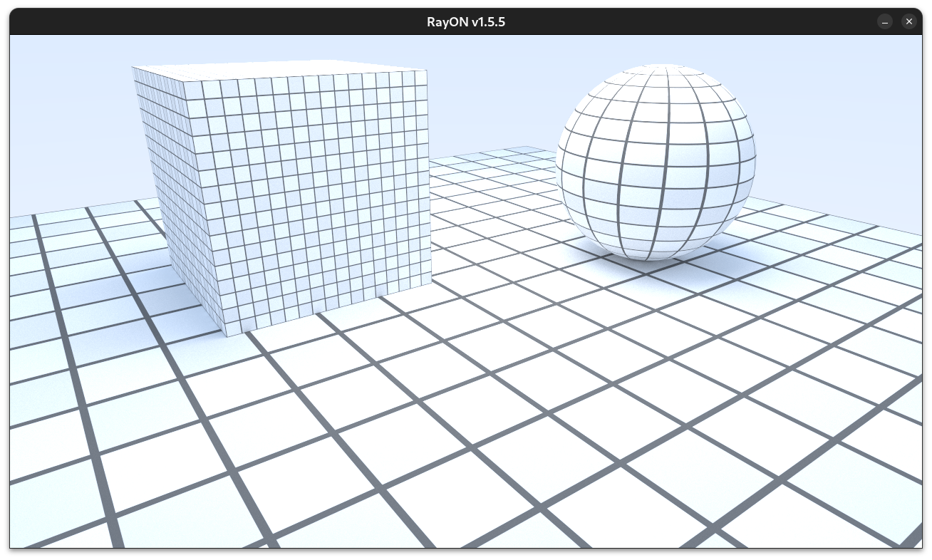Close the RayON window
This screenshot has height=560, width=932.
click(x=908, y=21)
